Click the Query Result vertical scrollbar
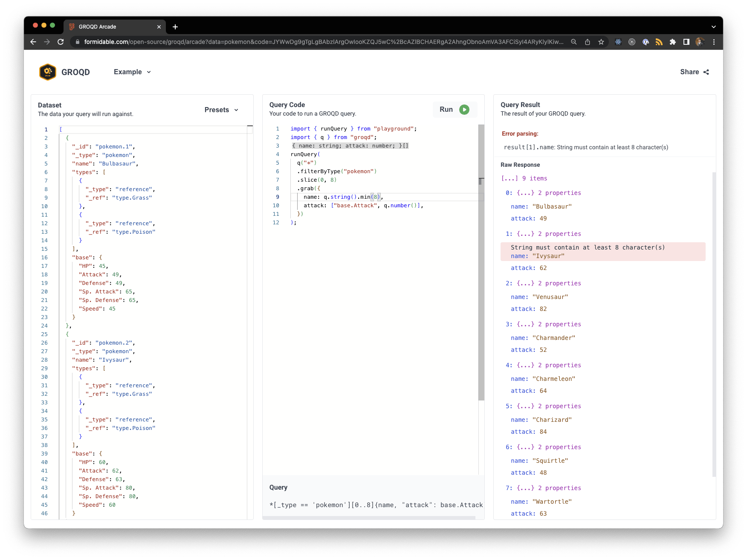The height and width of the screenshot is (560, 747). (x=714, y=324)
